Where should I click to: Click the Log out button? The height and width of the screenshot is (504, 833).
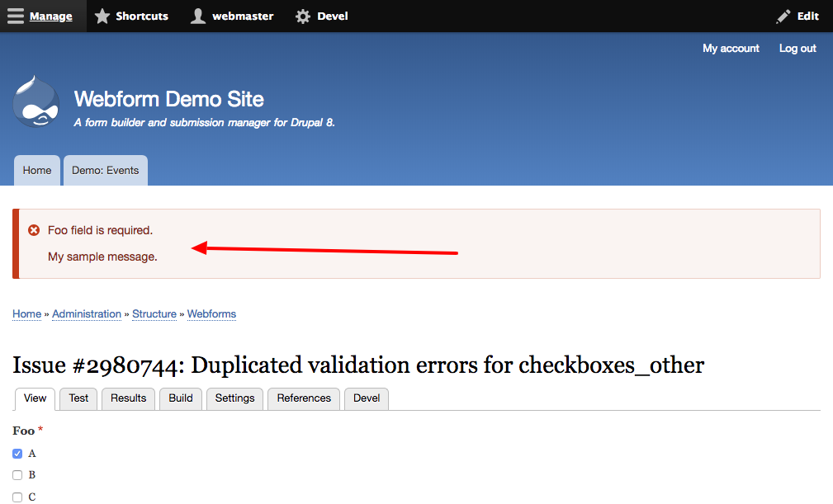pyautogui.click(x=796, y=48)
